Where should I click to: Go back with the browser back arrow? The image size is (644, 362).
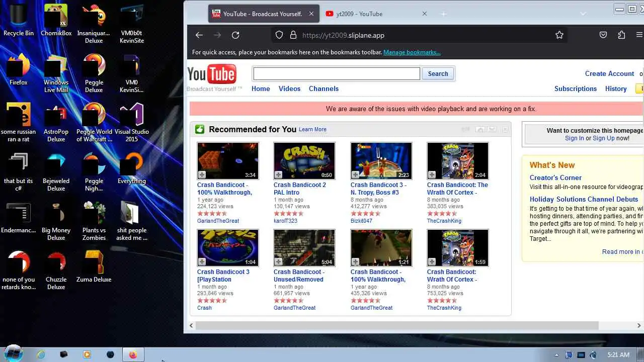pos(199,35)
